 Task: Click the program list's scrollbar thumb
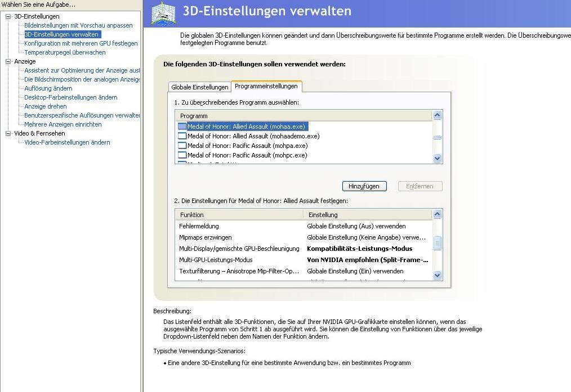438,137
